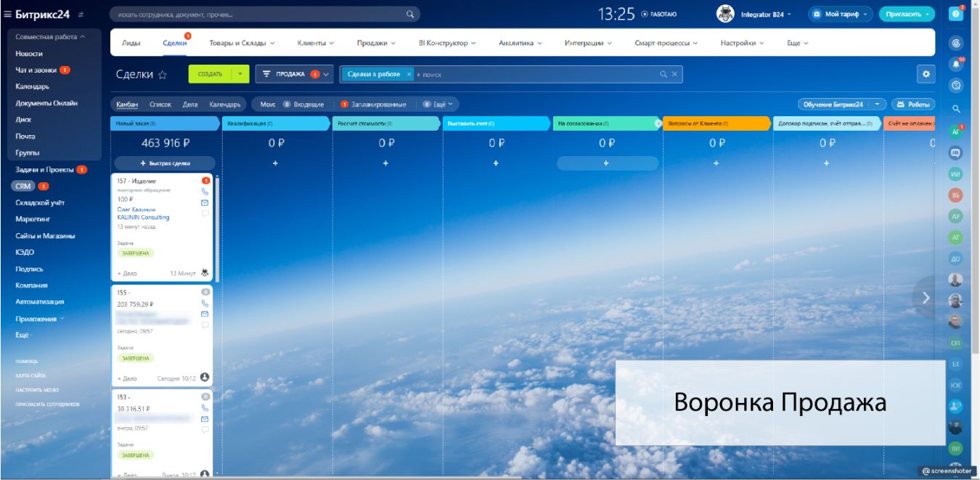Screen dimensions: 980x480
Task: Click the Новый заказ stage header
Action: point(166,123)
